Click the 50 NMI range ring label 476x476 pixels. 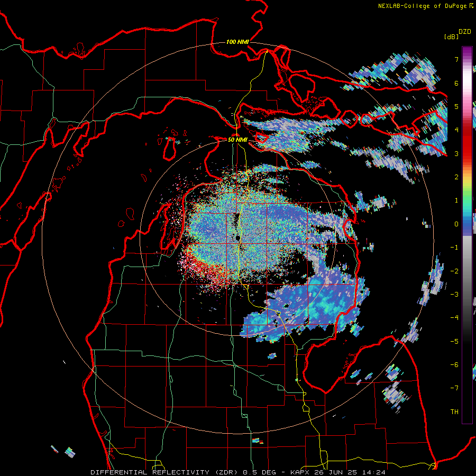click(x=237, y=140)
